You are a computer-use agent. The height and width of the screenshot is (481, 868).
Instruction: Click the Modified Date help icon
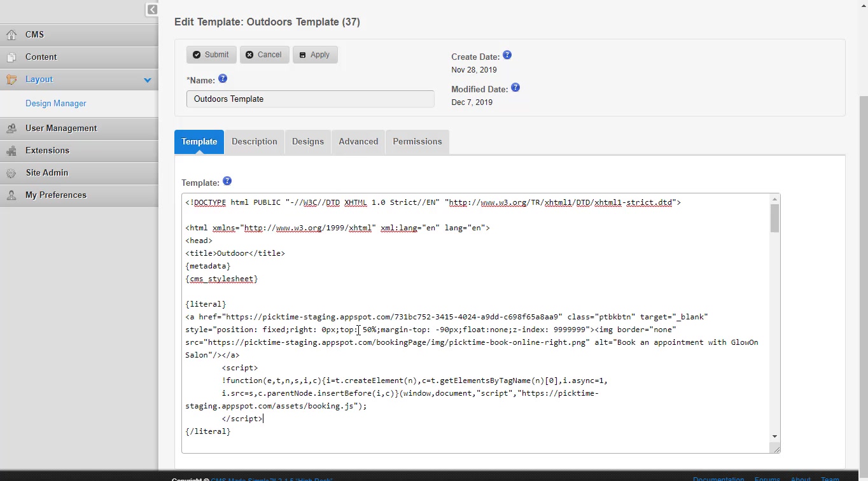tap(515, 88)
